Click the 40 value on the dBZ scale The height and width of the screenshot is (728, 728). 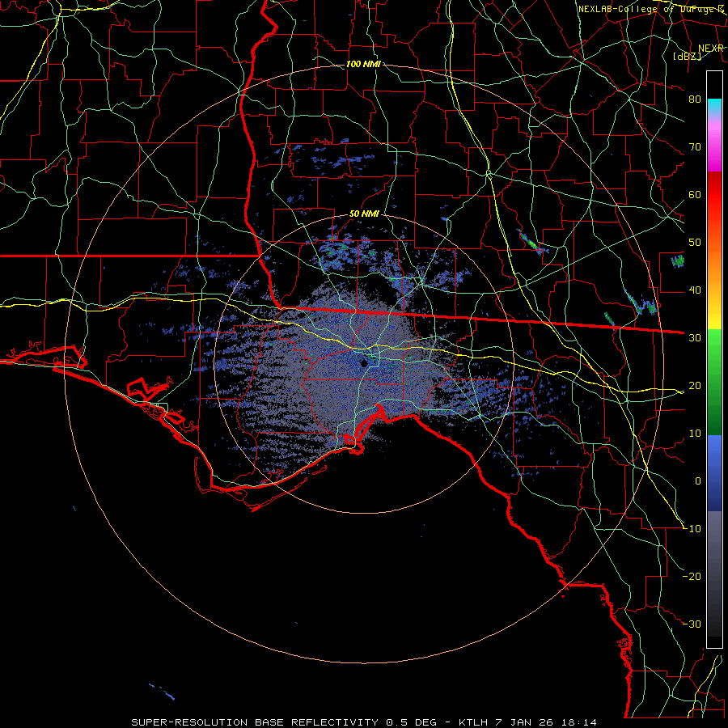pos(695,290)
